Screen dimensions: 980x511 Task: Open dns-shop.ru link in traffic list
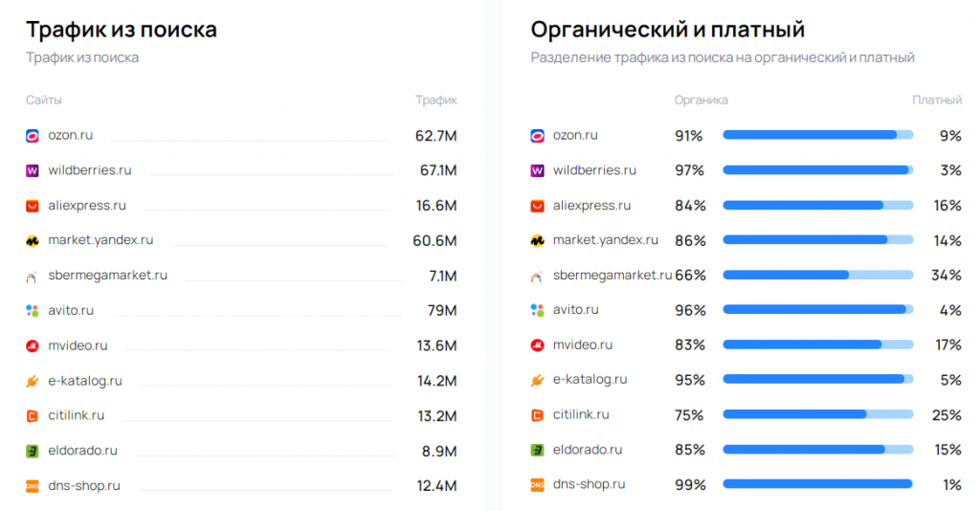tap(84, 485)
